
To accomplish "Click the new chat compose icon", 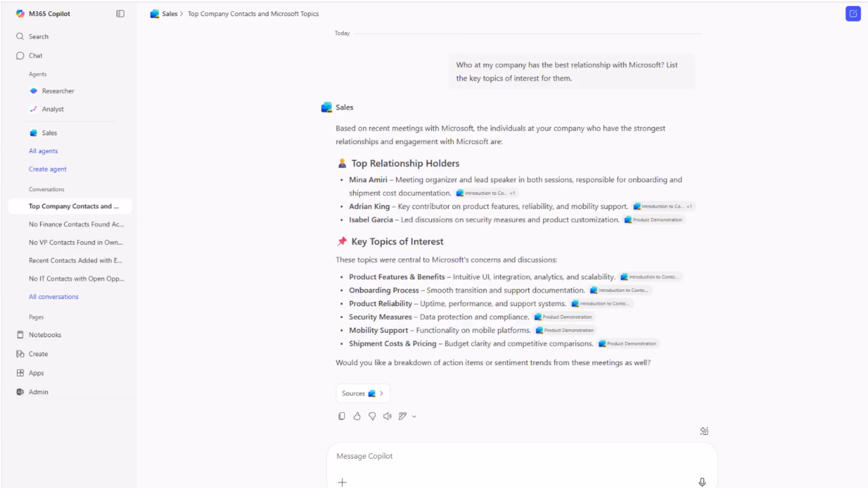I will [x=853, y=14].
